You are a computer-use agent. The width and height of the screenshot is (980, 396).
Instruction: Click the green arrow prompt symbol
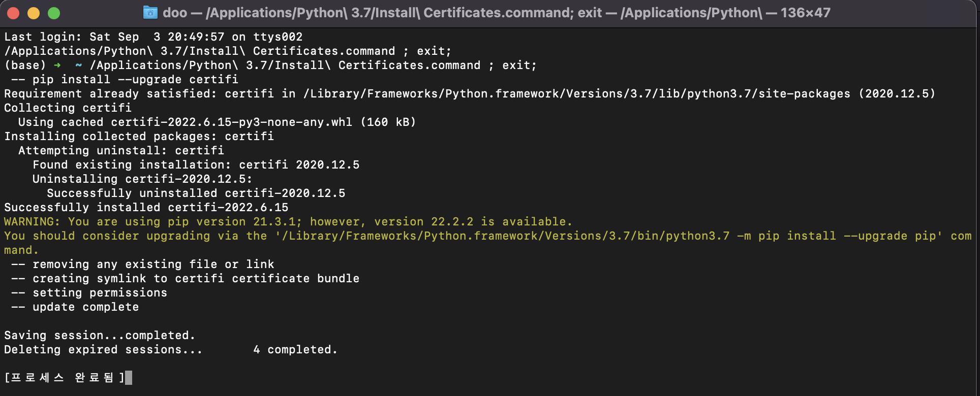click(57, 65)
